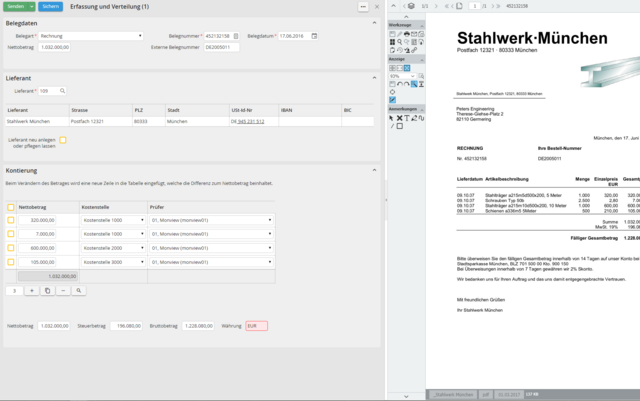This screenshot has height=401, width=640.
Task: Open the Belegart dropdown showing Rechnung
Action: tap(91, 36)
